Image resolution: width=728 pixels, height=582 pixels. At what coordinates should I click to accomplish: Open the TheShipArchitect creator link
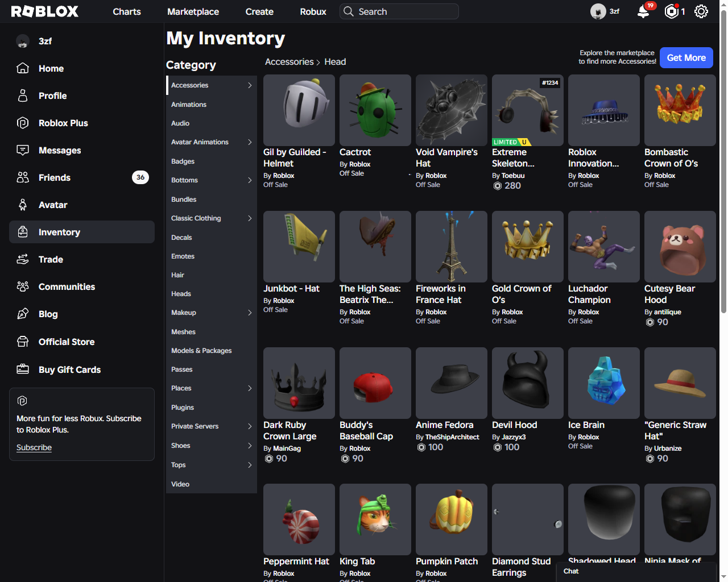point(452,437)
